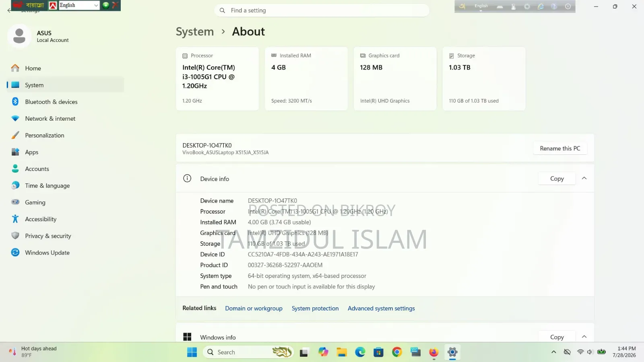The width and height of the screenshot is (644, 362).
Task: Open Microsoft Store from the taskbar
Action: click(x=378, y=352)
